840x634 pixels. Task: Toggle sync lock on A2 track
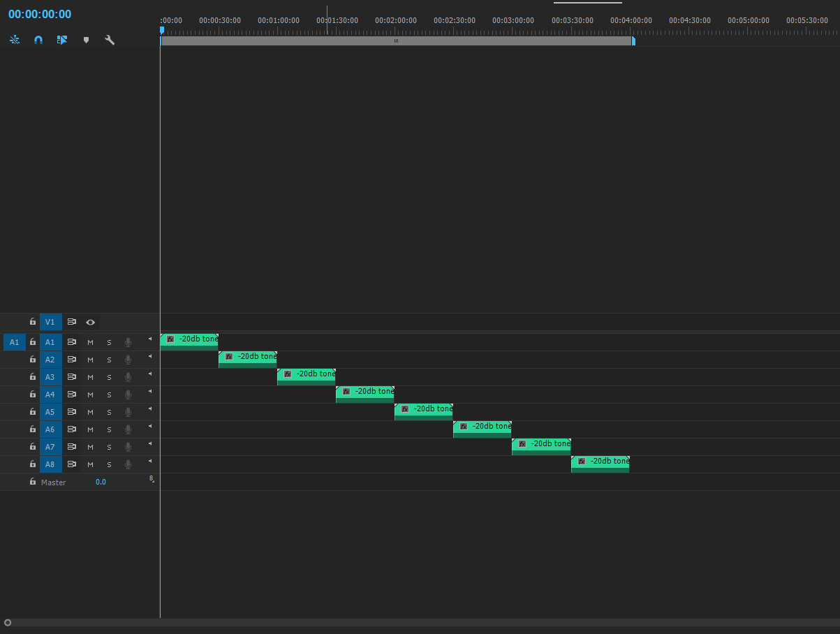[71, 360]
